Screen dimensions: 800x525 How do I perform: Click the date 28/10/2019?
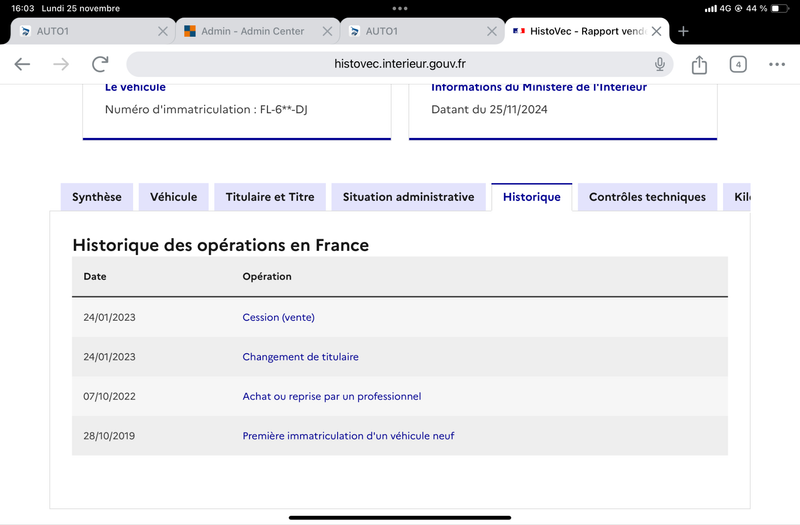pyautogui.click(x=109, y=436)
